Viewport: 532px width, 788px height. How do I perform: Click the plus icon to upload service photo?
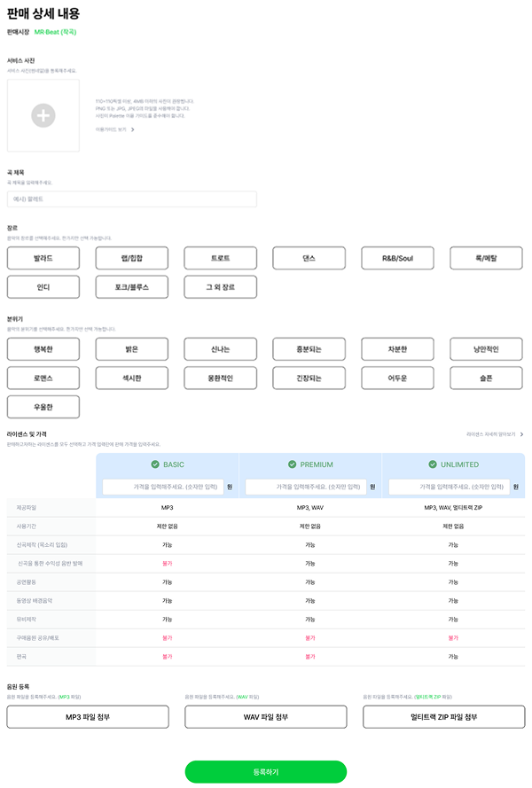[43, 115]
